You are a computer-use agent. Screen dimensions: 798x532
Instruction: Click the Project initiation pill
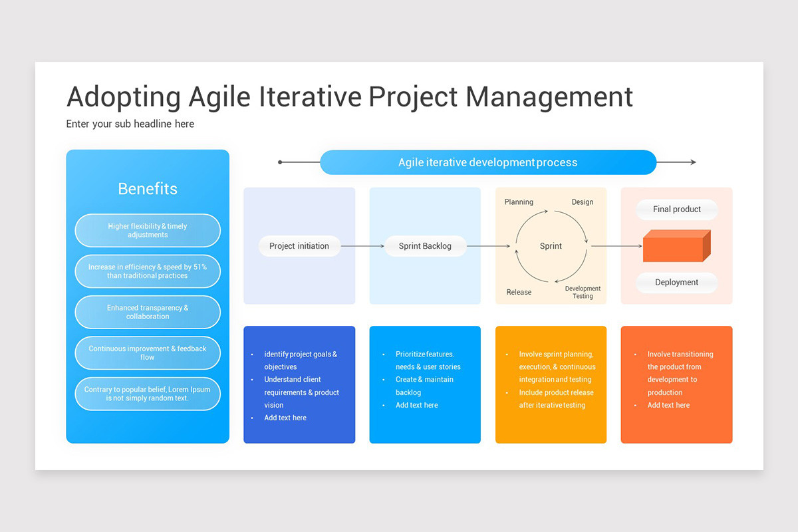tap(299, 245)
